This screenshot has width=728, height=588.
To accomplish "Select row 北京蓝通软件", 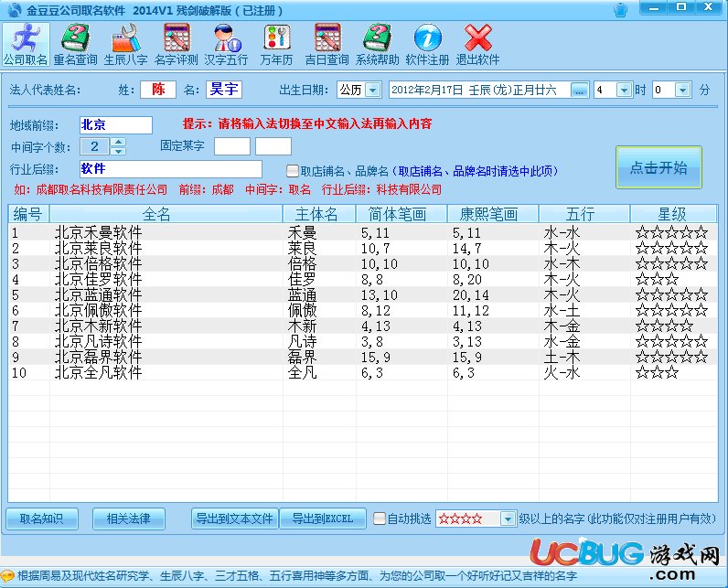I will [x=362, y=294].
